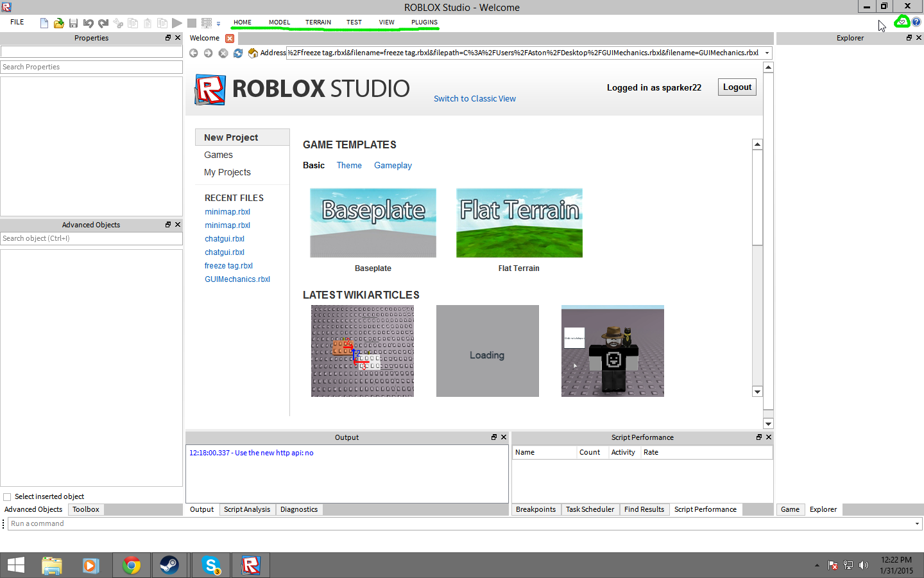The width and height of the screenshot is (924, 578).
Task: Click the Stop square in the quick toolbar
Action: click(x=192, y=23)
